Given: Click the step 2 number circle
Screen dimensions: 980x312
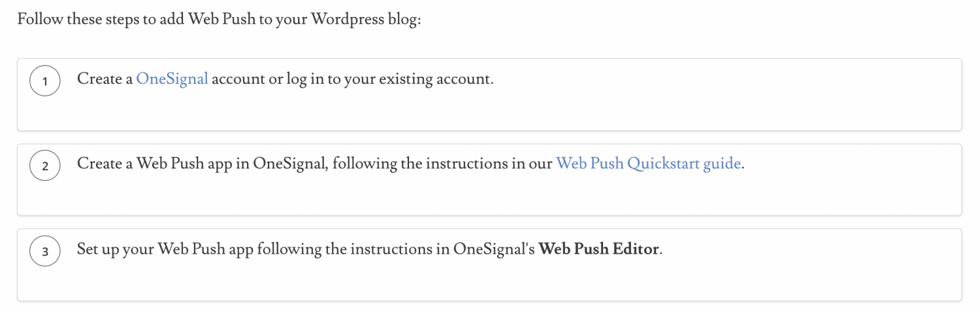Looking at the screenshot, I should tap(45, 166).
